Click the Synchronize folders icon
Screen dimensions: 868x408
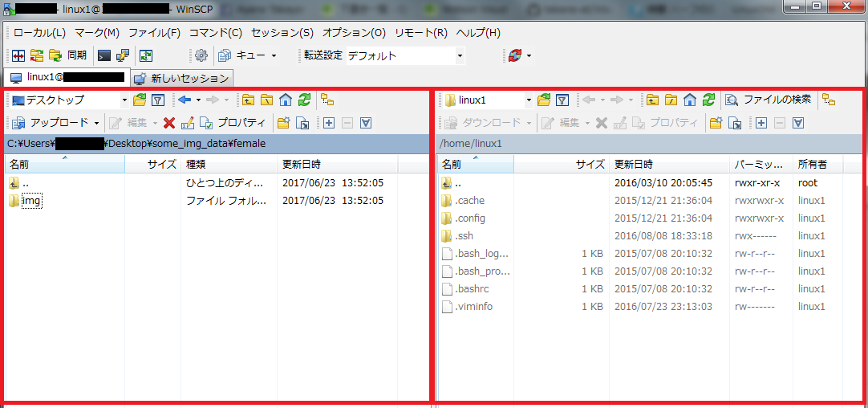click(37, 55)
